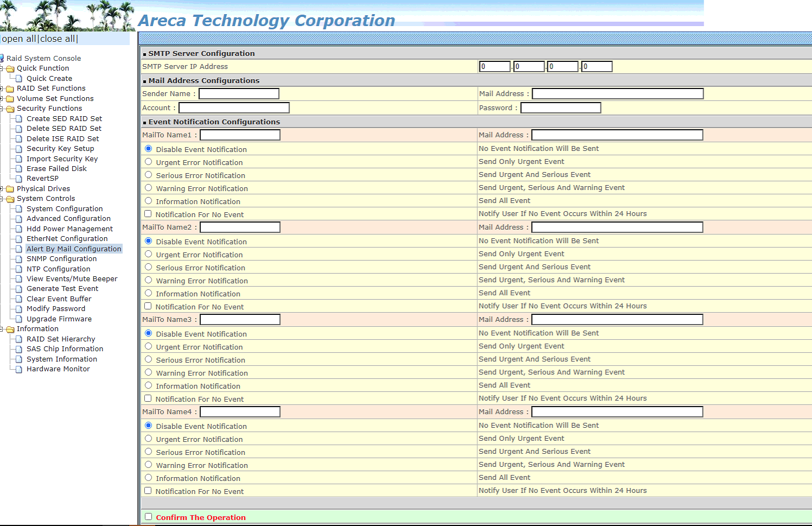Click the Quick Function folder icon
812x526 pixels.
pos(10,68)
